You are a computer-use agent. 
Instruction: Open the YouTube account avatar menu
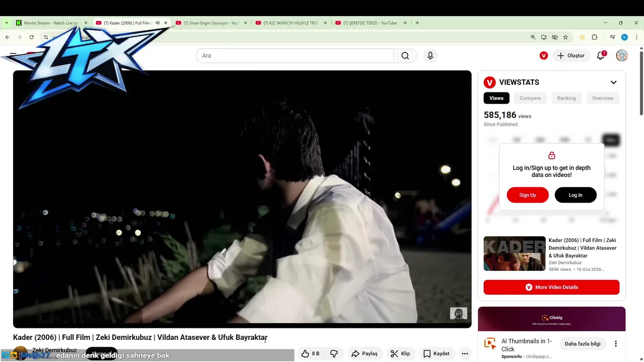click(x=622, y=56)
